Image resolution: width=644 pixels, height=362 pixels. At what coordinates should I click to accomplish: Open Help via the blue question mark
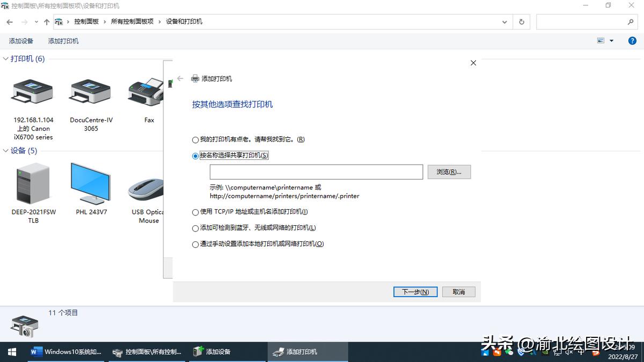coord(632,40)
